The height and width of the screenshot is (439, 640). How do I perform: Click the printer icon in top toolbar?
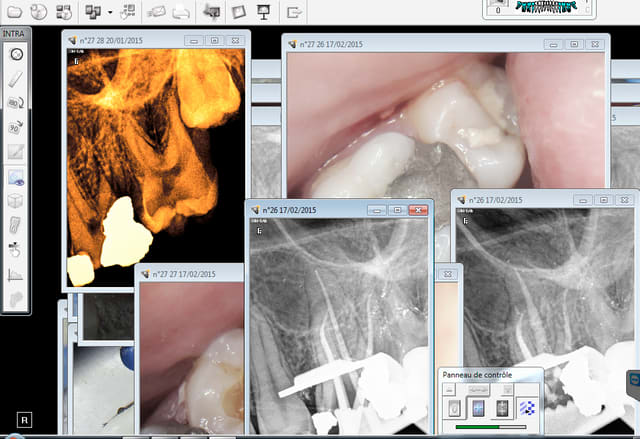point(181,12)
